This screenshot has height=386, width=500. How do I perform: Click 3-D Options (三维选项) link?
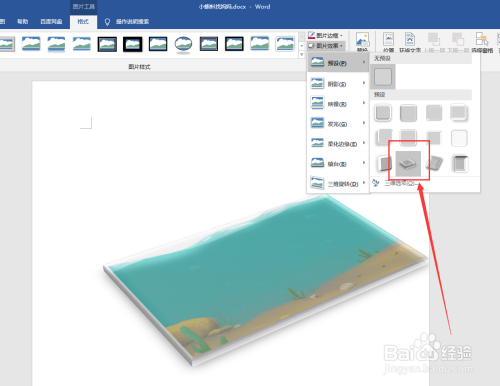(x=400, y=183)
